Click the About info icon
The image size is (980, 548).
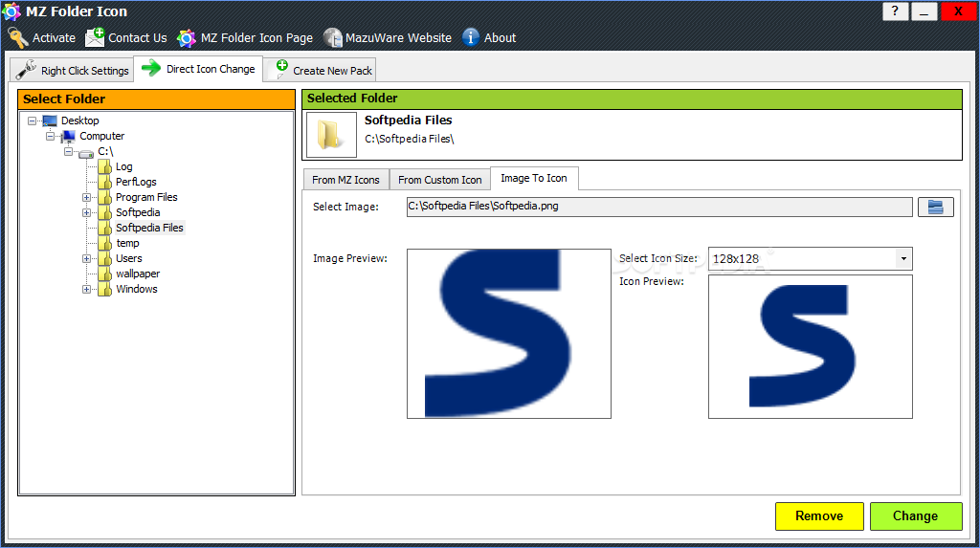coord(471,37)
